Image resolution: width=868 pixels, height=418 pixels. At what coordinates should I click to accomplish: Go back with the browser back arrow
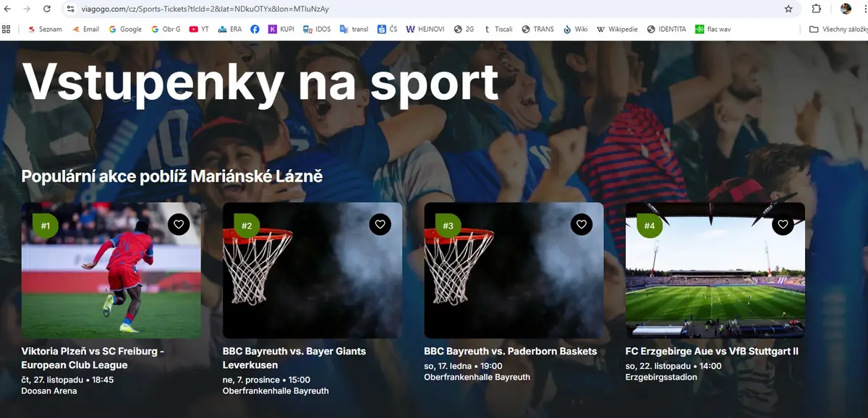tap(7, 9)
